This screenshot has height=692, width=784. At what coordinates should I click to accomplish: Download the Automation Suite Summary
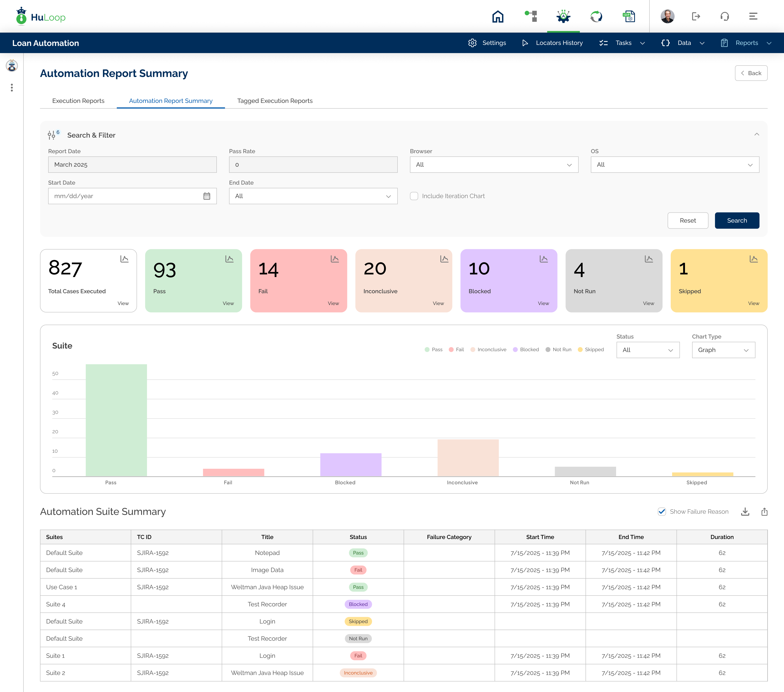click(745, 512)
